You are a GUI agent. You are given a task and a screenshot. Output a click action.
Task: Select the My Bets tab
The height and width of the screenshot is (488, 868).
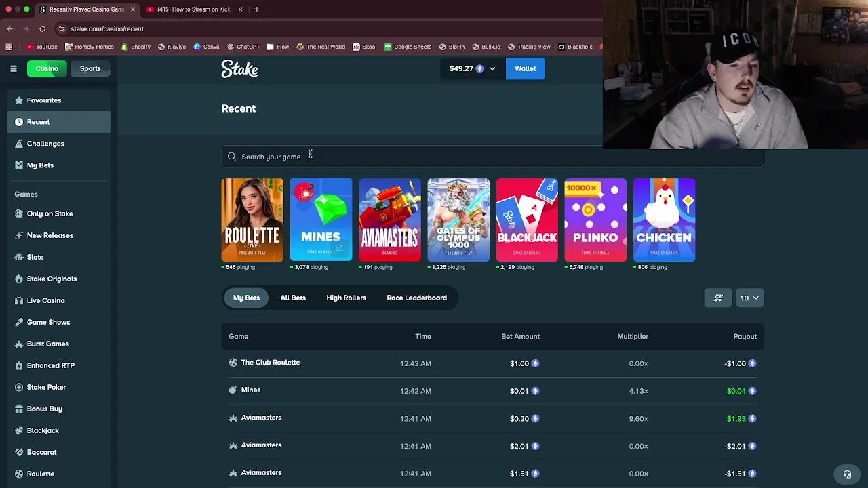tap(246, 298)
